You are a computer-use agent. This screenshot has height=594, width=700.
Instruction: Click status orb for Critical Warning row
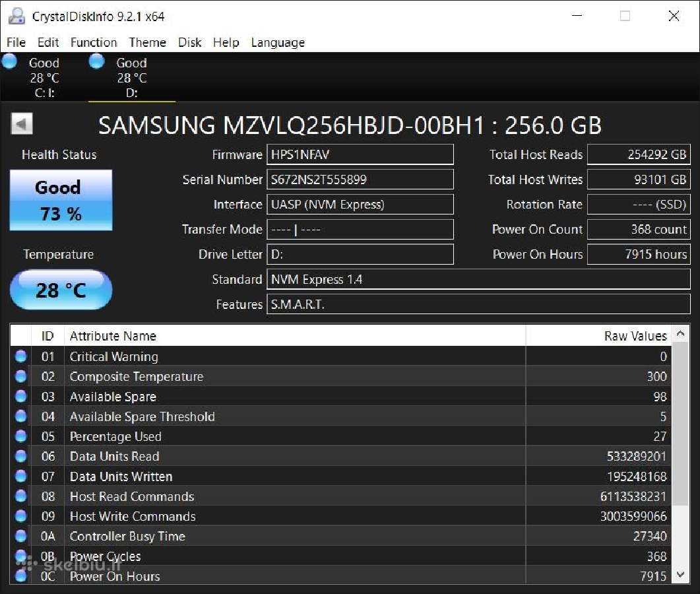point(20,356)
